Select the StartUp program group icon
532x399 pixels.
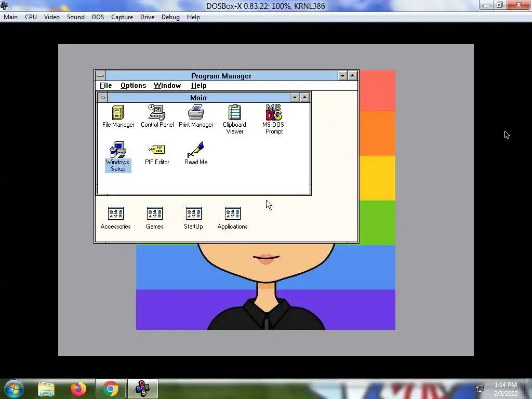(193, 218)
